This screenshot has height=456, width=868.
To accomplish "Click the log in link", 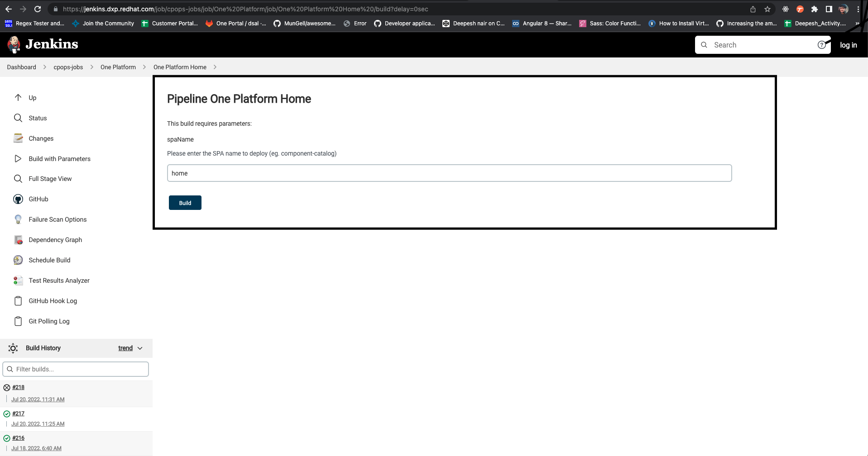I will pyautogui.click(x=848, y=45).
